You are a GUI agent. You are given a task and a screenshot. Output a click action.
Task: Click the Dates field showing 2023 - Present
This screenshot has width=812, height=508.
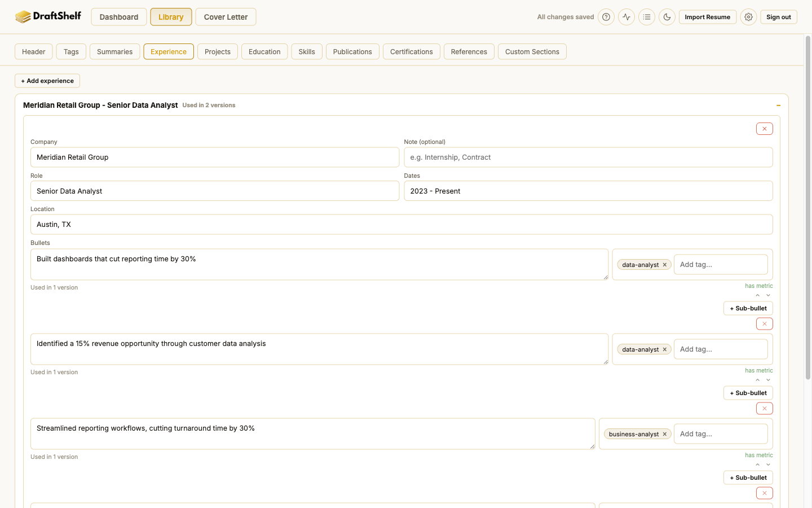(x=588, y=191)
